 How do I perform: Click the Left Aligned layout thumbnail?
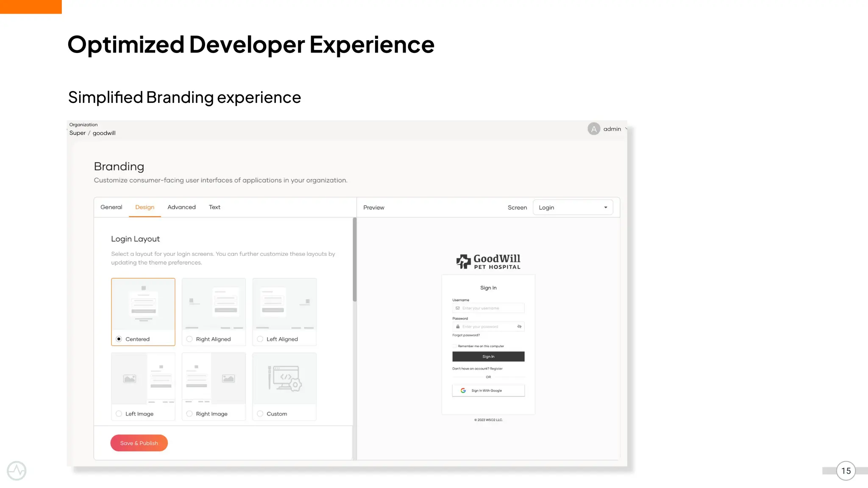(284, 305)
